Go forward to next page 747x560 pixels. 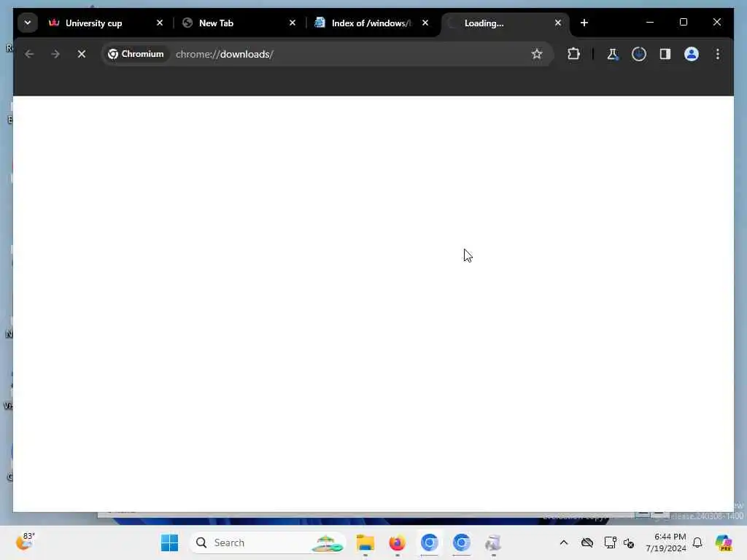55,54
